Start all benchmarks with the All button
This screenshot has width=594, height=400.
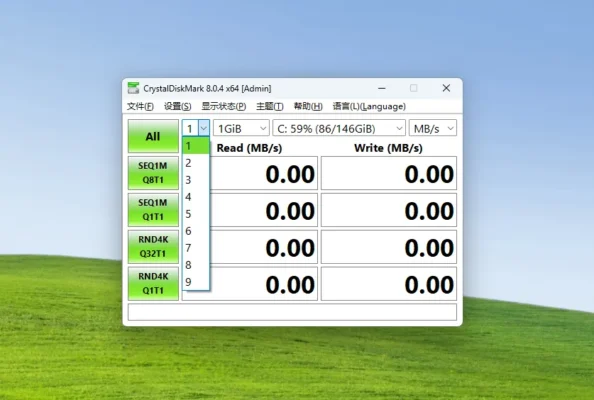(x=153, y=136)
